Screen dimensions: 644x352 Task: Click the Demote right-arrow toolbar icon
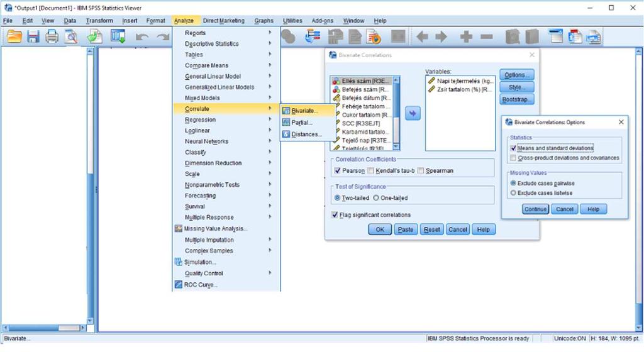[x=441, y=37]
